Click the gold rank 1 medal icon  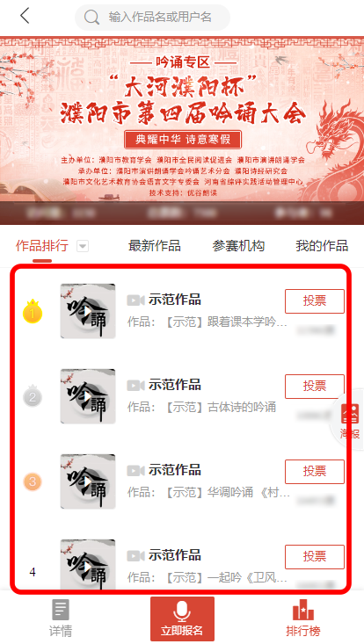tap(33, 312)
